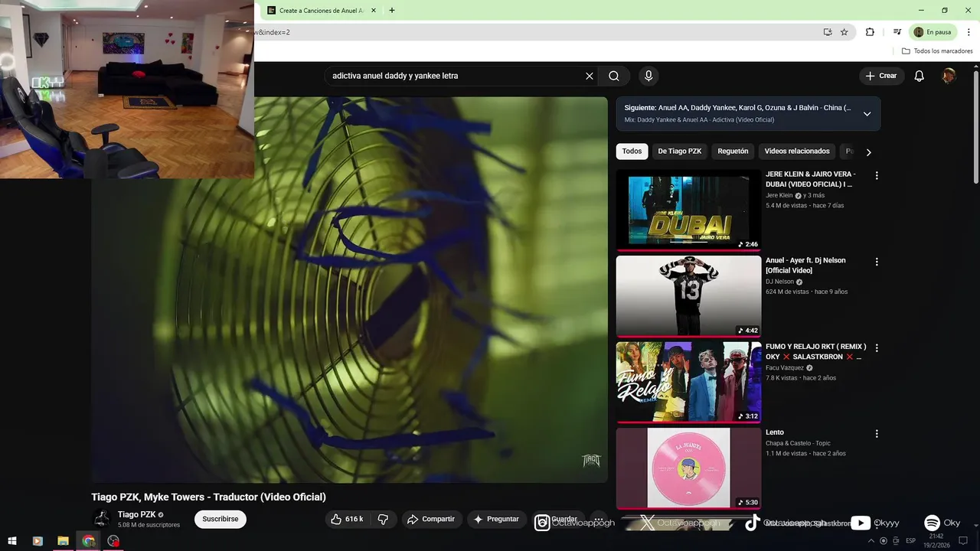Expand the Siguiente mix playlist panel

pyautogui.click(x=867, y=114)
